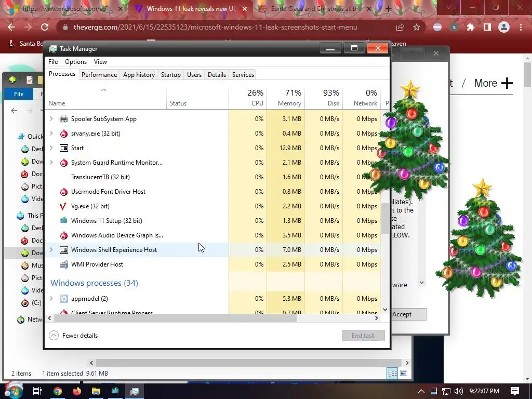Click the Windows Shell Experience Host icon

(x=64, y=250)
